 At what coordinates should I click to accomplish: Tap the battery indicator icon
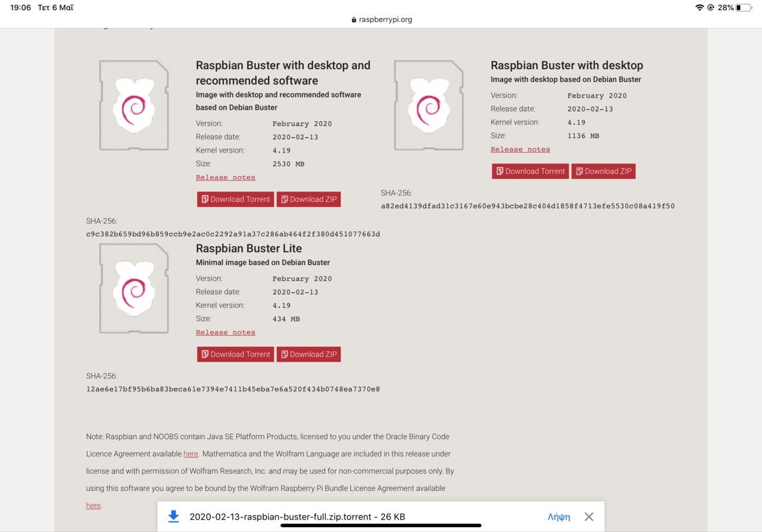point(744,8)
